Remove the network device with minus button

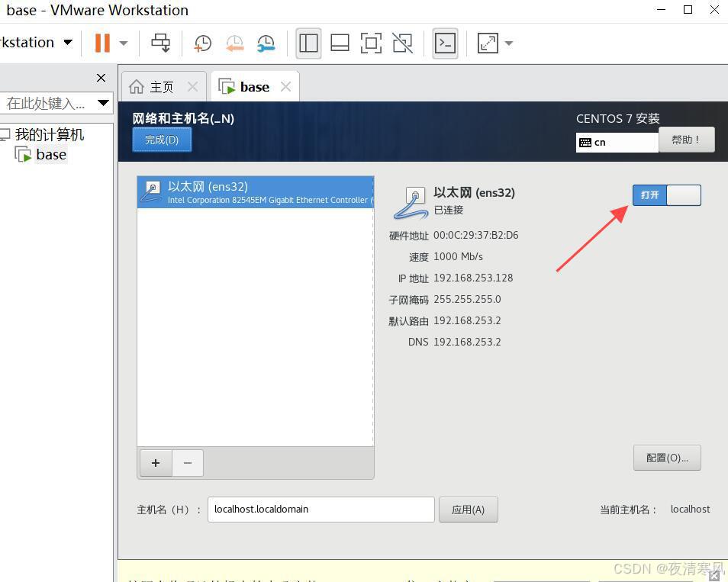188,463
